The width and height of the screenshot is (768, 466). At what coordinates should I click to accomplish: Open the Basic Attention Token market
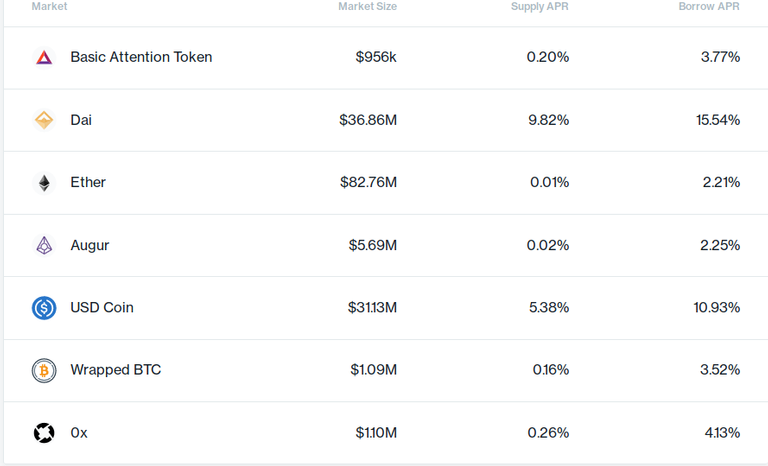point(141,57)
